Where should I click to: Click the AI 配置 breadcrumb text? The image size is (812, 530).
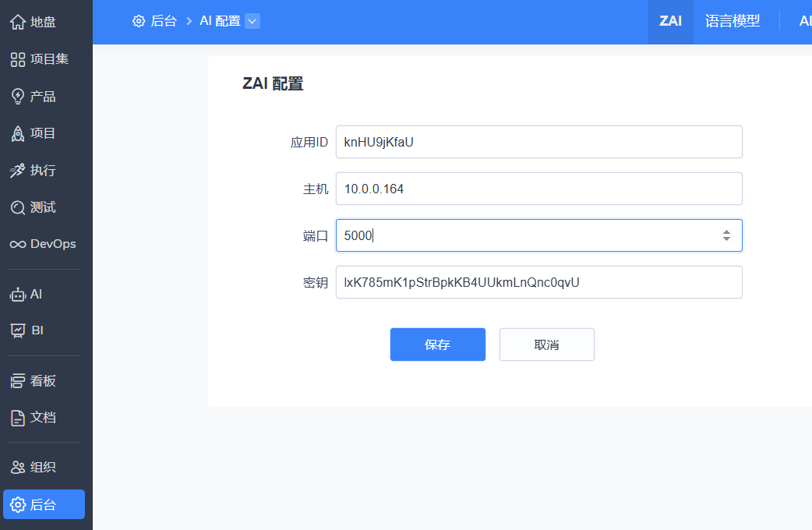[x=220, y=21]
